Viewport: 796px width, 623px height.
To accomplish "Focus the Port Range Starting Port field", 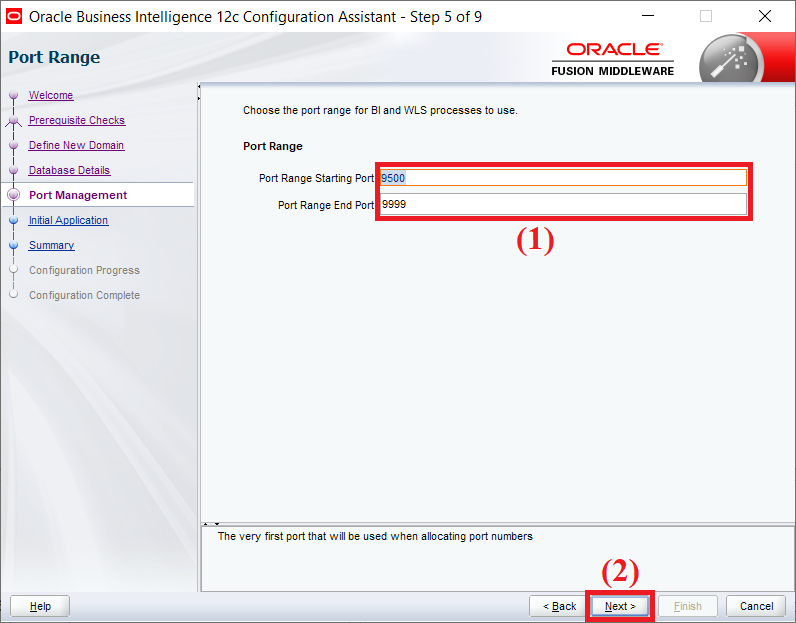I will click(563, 178).
